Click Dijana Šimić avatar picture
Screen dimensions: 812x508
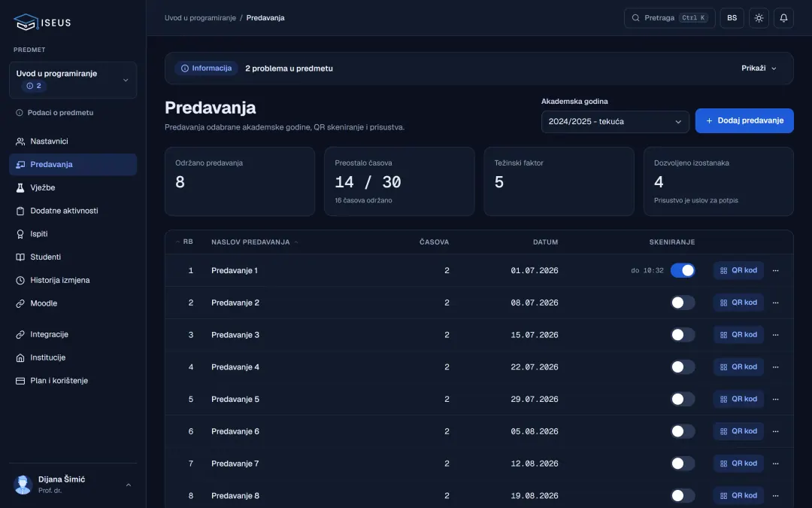point(23,485)
